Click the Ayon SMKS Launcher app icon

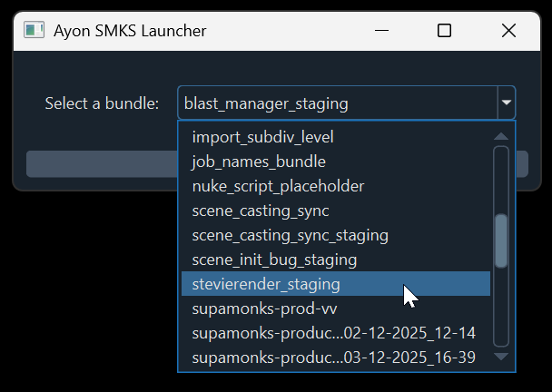tap(34, 31)
